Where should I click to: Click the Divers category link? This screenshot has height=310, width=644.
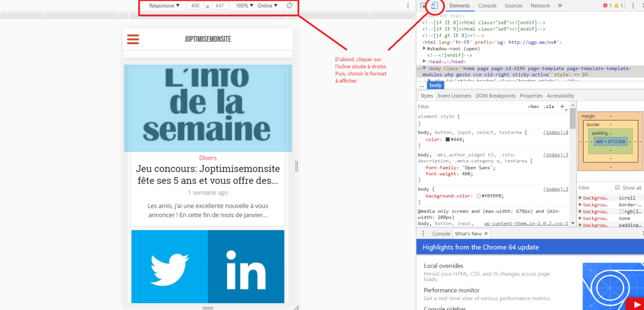coord(208,158)
